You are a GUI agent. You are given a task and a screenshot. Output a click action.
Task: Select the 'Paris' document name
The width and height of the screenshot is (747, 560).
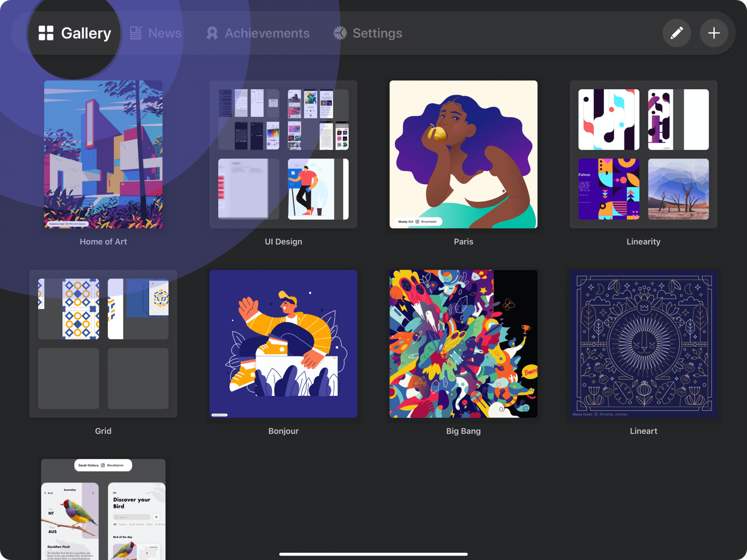point(463,242)
